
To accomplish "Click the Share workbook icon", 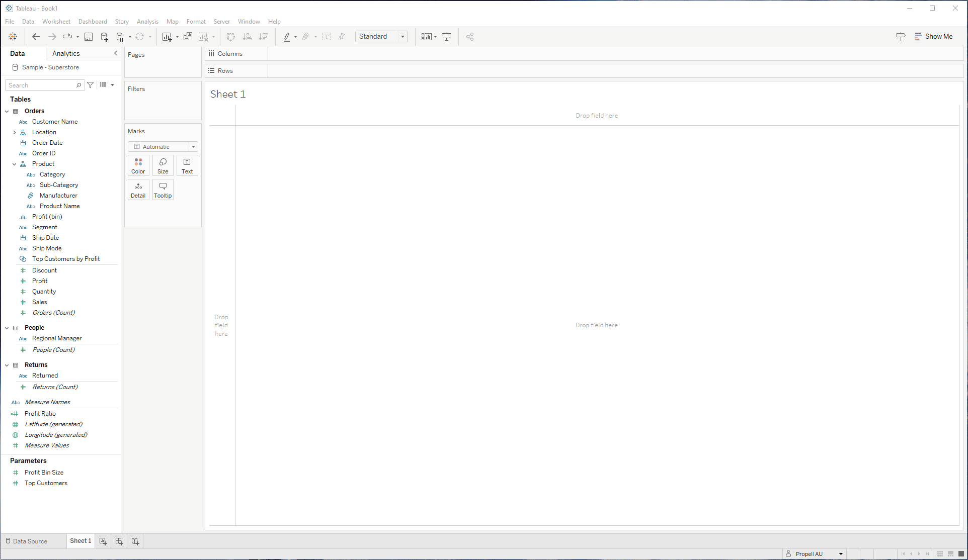I will tap(470, 37).
